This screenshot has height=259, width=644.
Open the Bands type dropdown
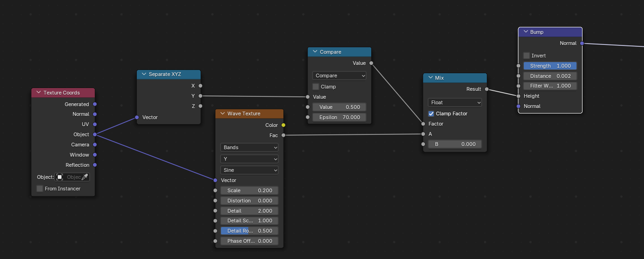249,148
